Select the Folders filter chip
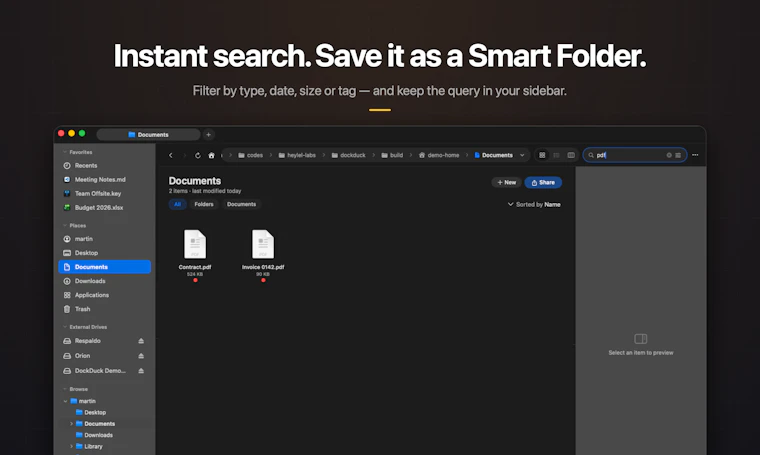This screenshot has width=760, height=455. pos(204,204)
